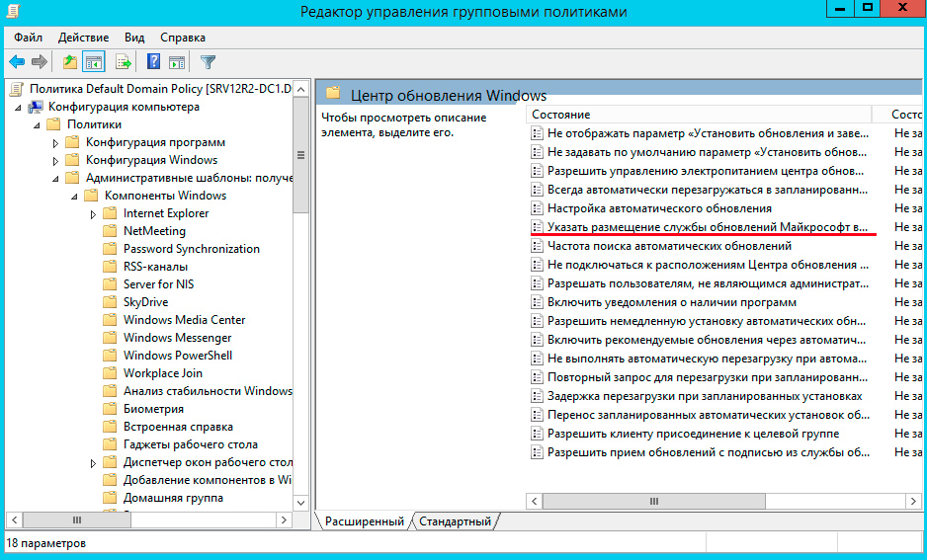The height and width of the screenshot is (560, 927).
Task: Click the setting icon of Частота поиска автоматических обновлений
Action: (537, 246)
